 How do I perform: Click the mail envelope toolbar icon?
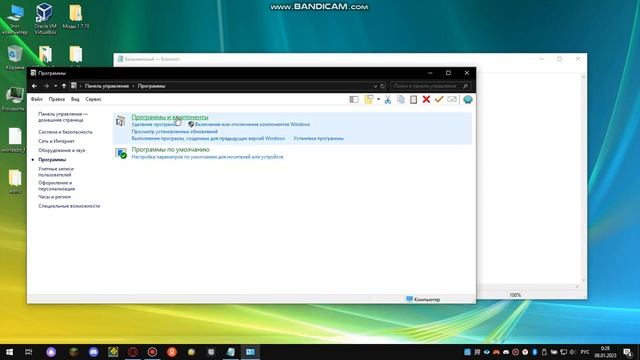click(x=452, y=100)
